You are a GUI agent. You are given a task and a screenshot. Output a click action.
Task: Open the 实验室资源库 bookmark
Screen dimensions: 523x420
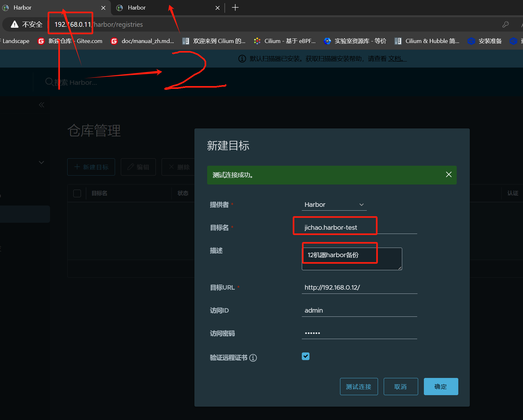(x=355, y=41)
